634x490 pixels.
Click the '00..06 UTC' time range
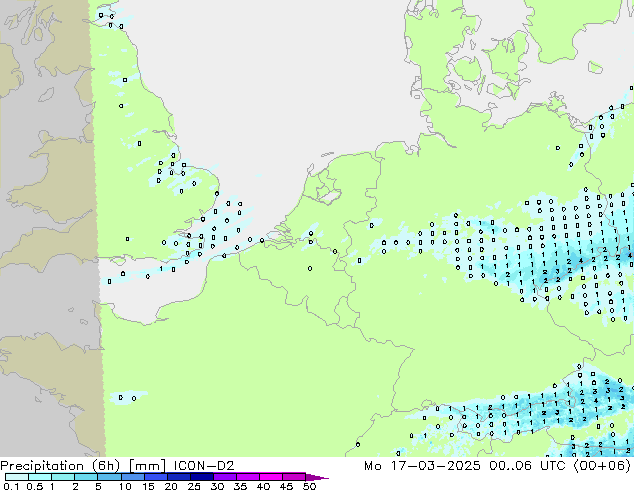[x=528, y=466]
